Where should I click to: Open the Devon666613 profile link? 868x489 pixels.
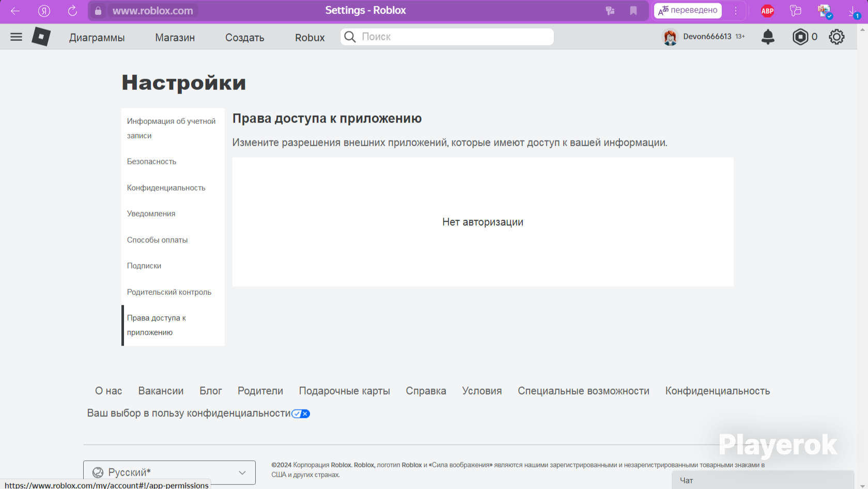[x=707, y=37]
